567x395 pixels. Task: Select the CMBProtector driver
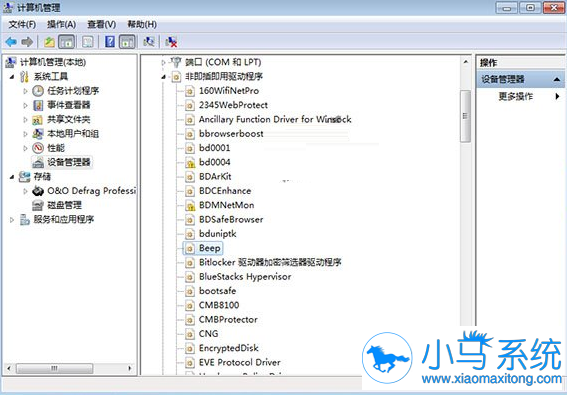pos(228,320)
